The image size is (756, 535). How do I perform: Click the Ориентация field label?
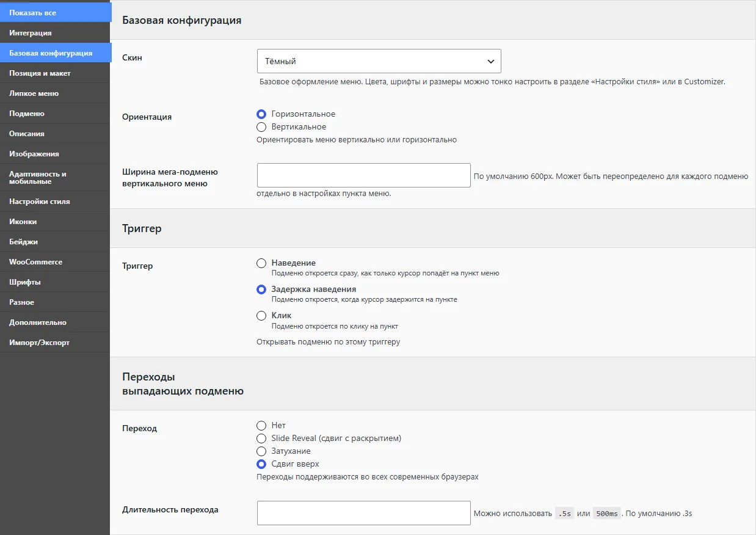tap(147, 117)
